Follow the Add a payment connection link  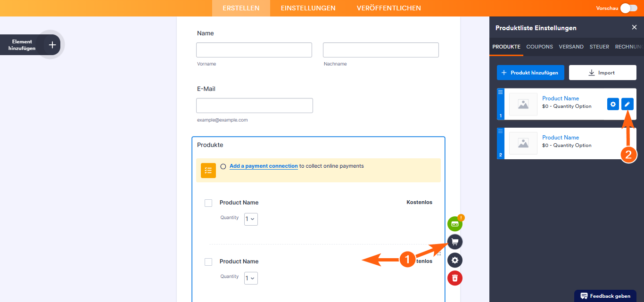(264, 166)
